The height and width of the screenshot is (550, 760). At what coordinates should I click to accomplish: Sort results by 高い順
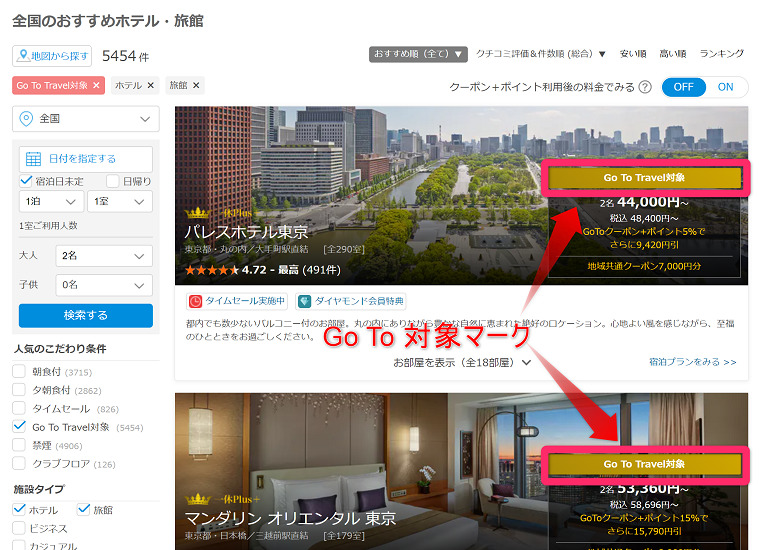(672, 54)
